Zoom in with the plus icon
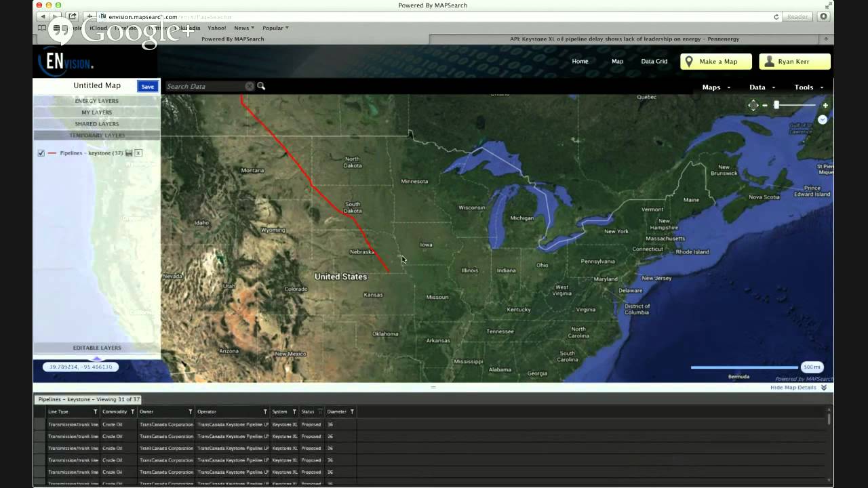868x488 pixels. click(825, 105)
